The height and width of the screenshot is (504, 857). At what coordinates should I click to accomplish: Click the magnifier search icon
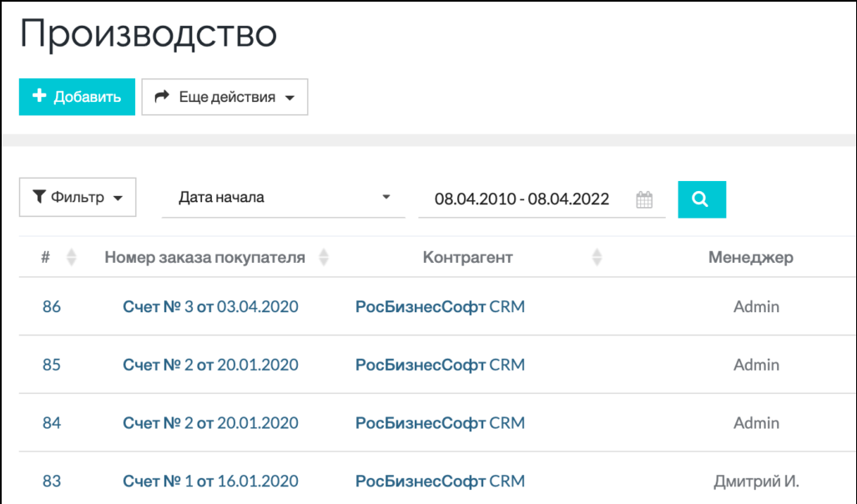[701, 199]
